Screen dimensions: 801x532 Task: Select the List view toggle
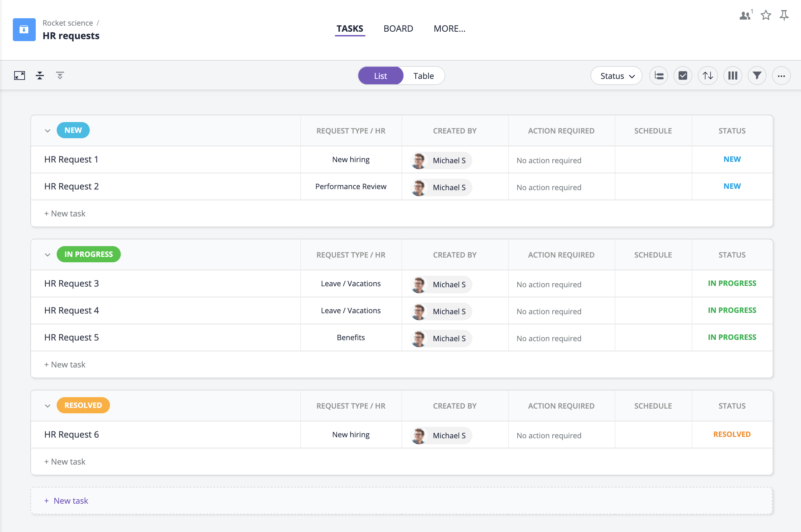[380, 76]
